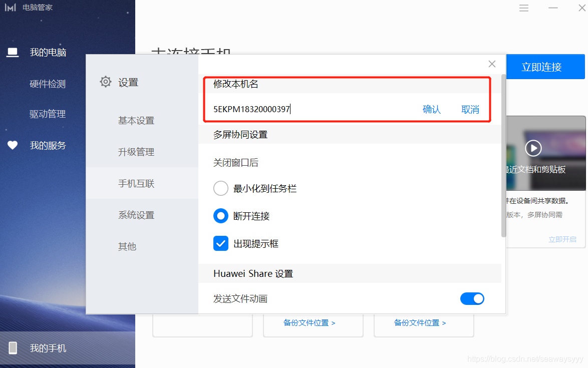Open the middle 备份文件位置 > link
The width and height of the screenshot is (588, 368).
click(310, 322)
